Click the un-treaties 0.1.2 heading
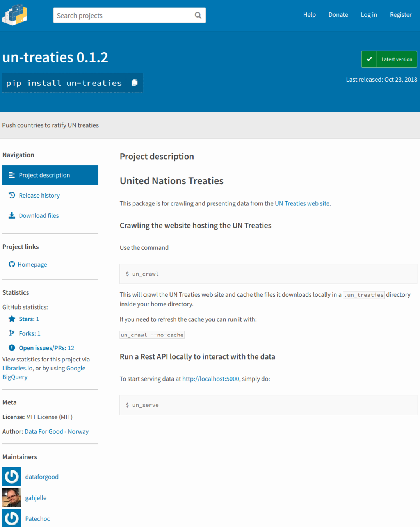The height and width of the screenshot is (527, 420). point(55,57)
